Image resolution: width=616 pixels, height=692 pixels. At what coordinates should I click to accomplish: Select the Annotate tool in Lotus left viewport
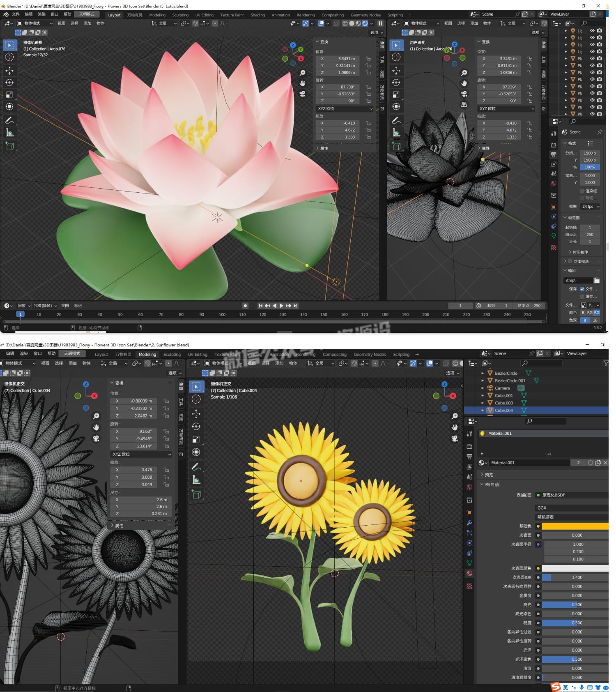[9, 120]
